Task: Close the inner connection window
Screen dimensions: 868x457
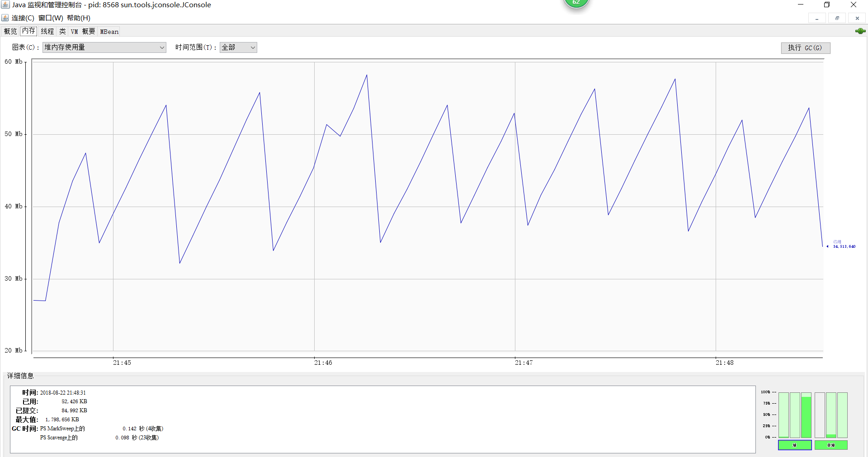Action: 857,19
